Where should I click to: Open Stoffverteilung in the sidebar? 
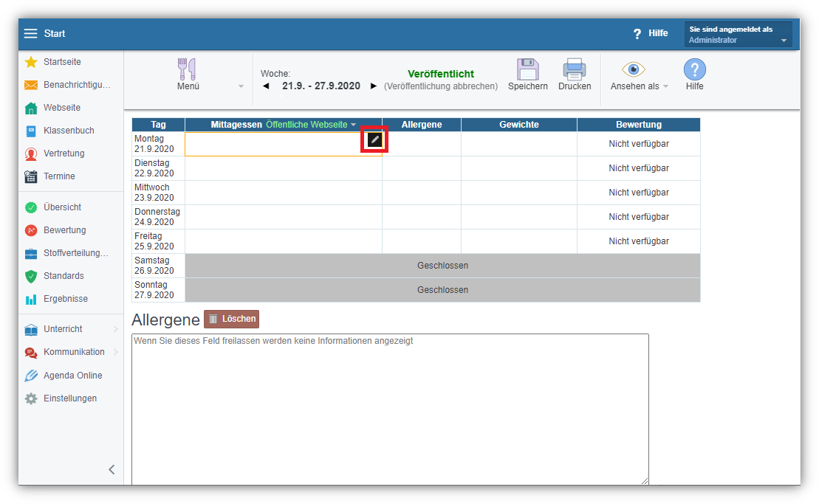(x=75, y=253)
